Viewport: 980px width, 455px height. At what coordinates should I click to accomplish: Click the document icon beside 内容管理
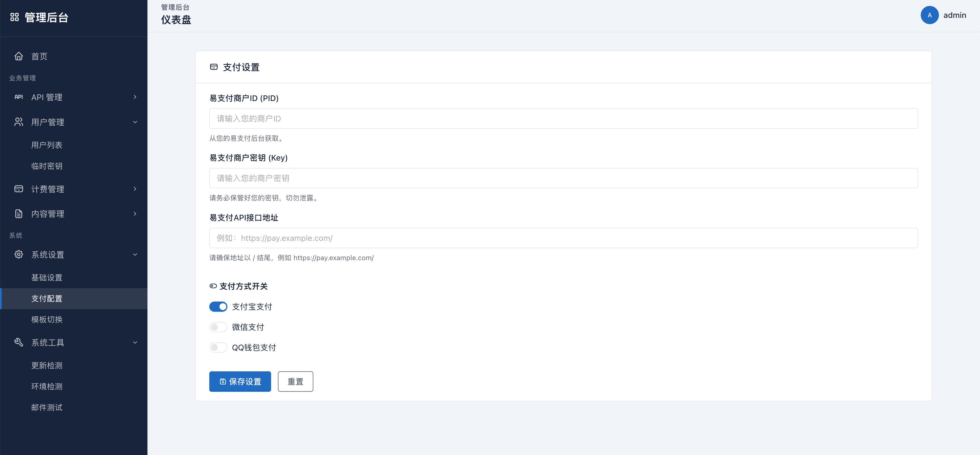click(19, 214)
